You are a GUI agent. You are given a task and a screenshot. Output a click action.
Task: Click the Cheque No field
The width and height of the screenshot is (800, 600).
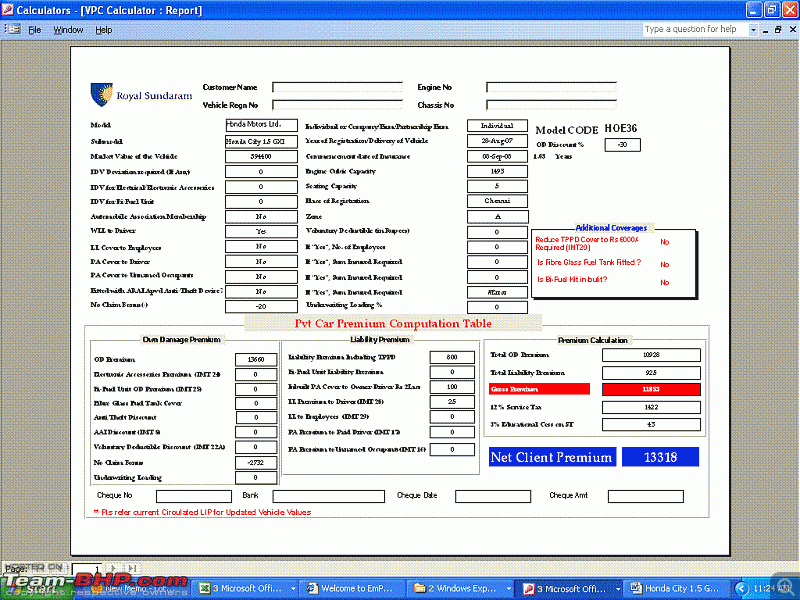pos(194,496)
